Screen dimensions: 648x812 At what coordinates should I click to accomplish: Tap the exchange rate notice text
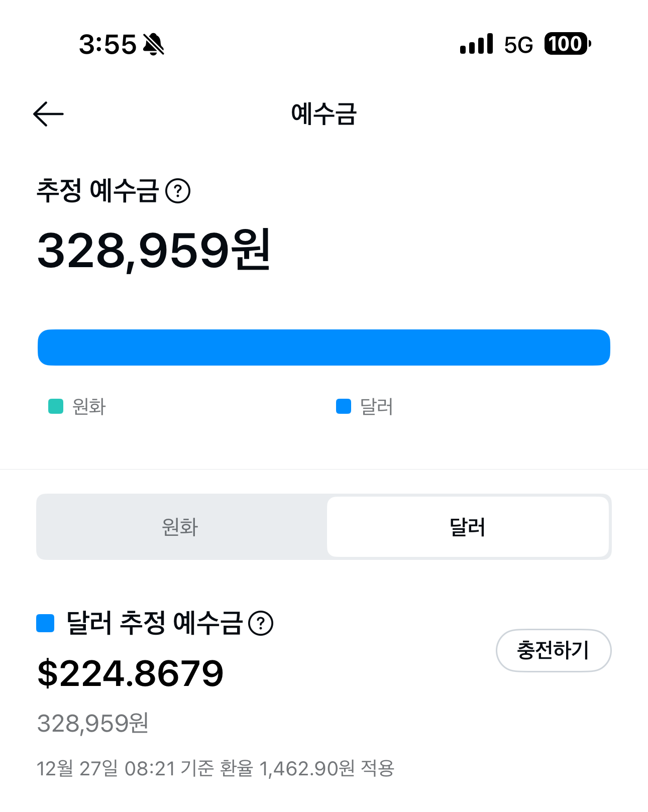pyautogui.click(x=215, y=768)
